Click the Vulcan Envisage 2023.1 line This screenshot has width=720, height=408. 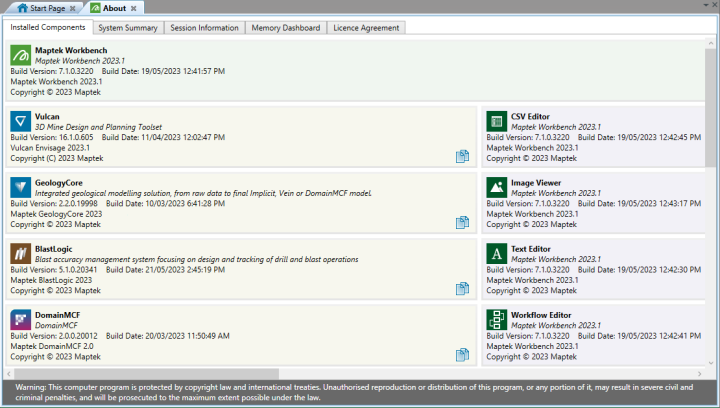pyautogui.click(x=50, y=148)
